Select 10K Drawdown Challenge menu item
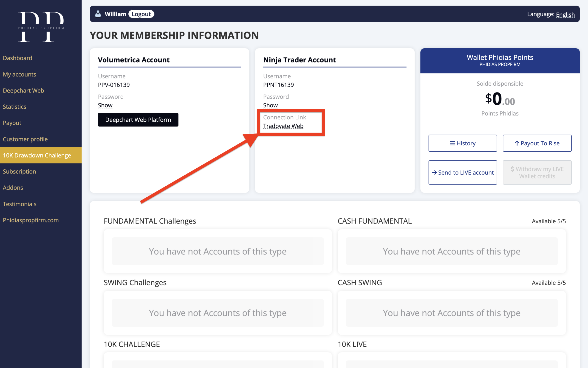 (41, 155)
